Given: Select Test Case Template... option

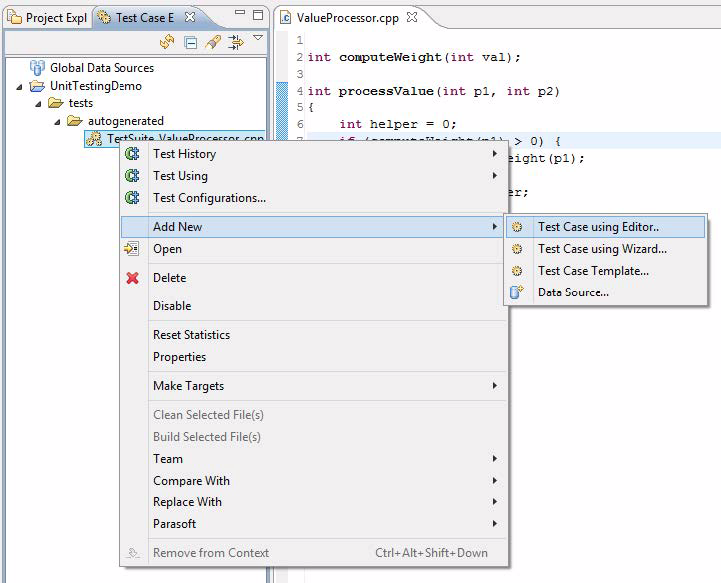Looking at the screenshot, I should 605,271.
